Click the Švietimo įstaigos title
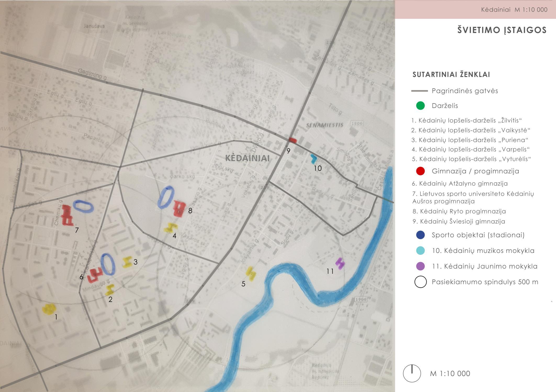Viewport: 556px width, 392px height. (502, 30)
